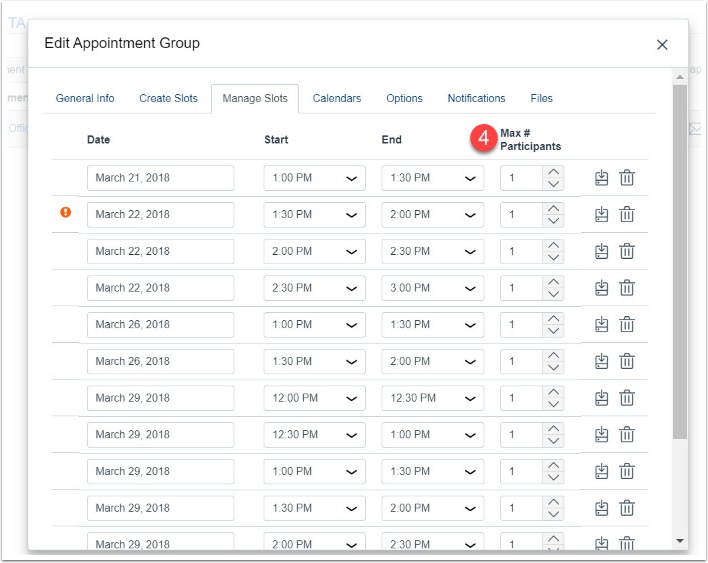Delete the March 29 12:30 PM slot

(627, 435)
